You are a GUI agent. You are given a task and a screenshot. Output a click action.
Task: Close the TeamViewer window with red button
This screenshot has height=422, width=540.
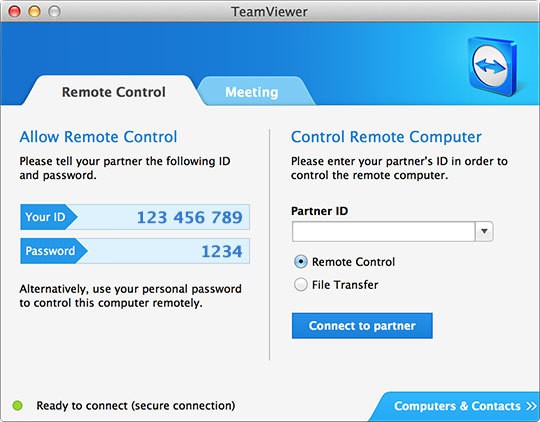coord(14,11)
